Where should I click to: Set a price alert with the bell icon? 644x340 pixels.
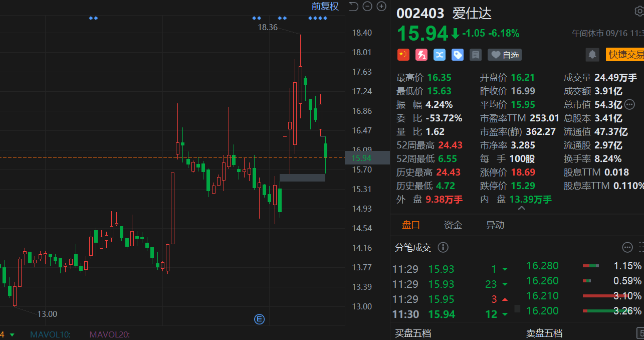592,55
